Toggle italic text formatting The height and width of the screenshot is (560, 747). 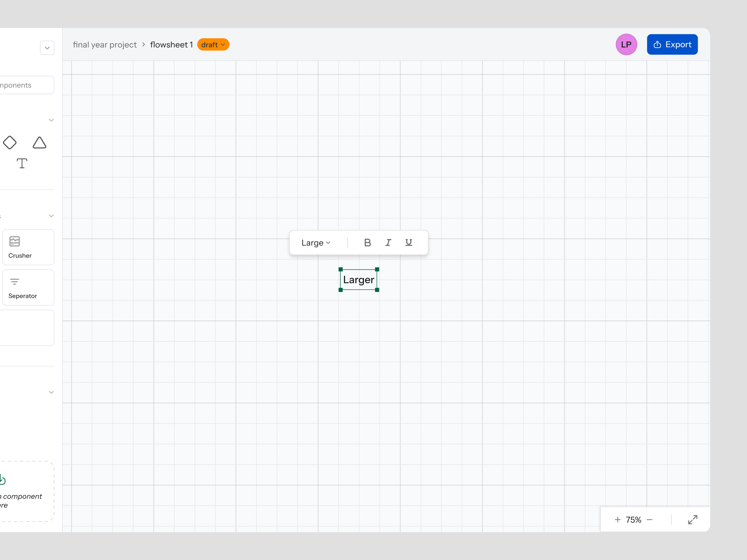click(388, 242)
